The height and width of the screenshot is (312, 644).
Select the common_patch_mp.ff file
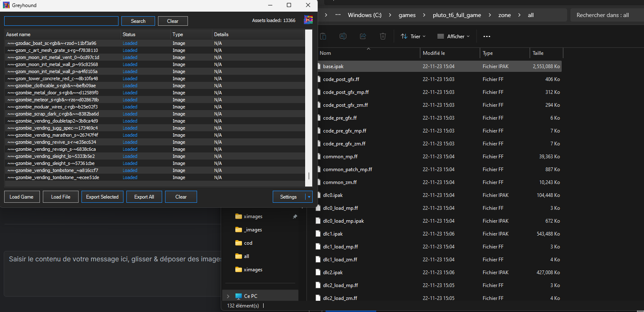click(439, 169)
